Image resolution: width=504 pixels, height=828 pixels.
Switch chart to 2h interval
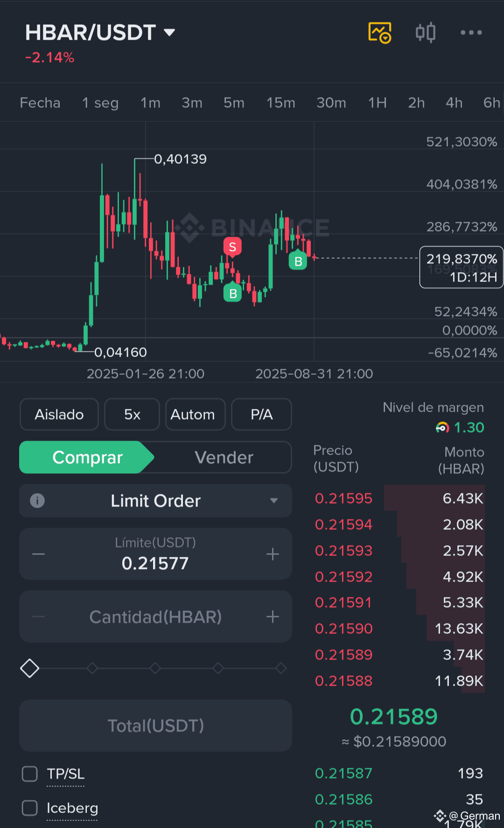[x=416, y=103]
